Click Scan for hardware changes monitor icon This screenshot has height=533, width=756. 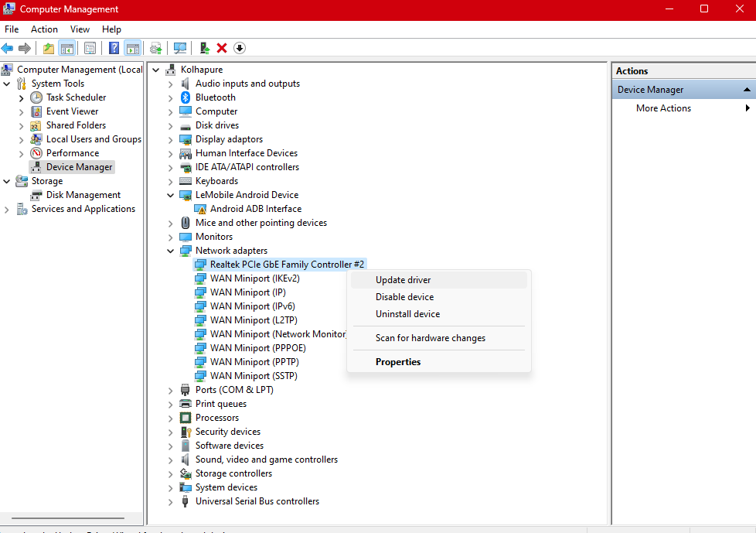click(180, 48)
